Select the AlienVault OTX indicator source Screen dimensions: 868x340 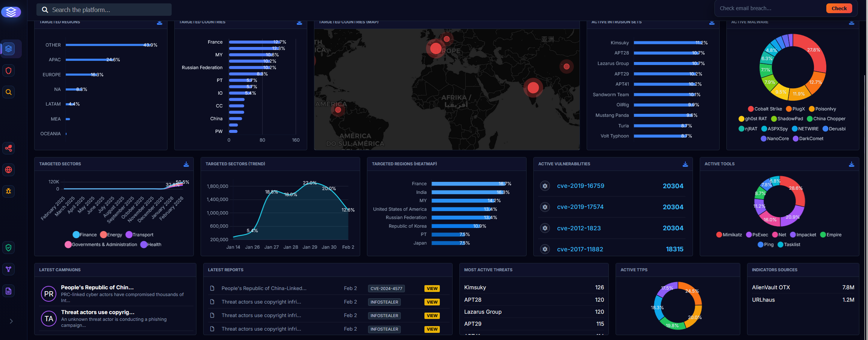(x=803, y=287)
